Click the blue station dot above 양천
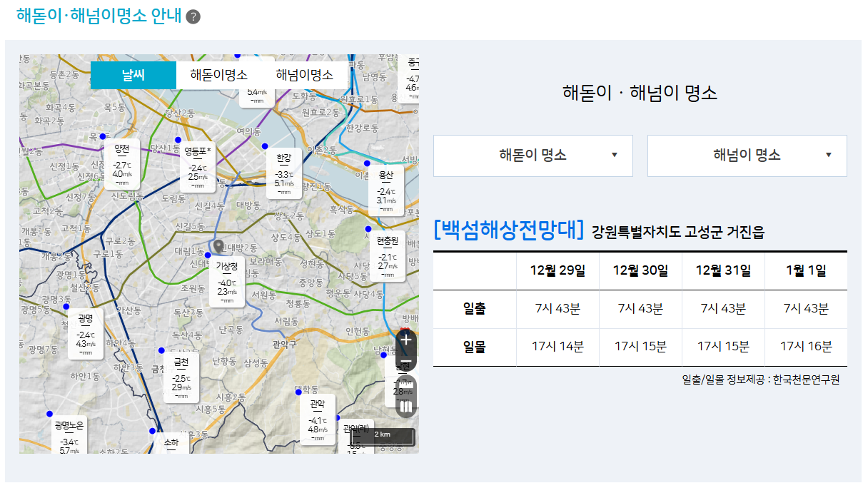The image size is (868, 488). click(x=103, y=136)
